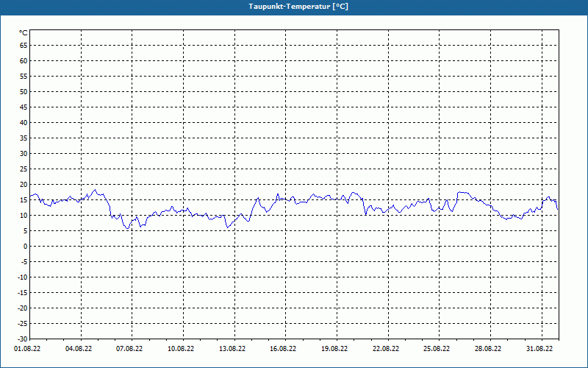Click the y-axis value 30

click(24, 154)
